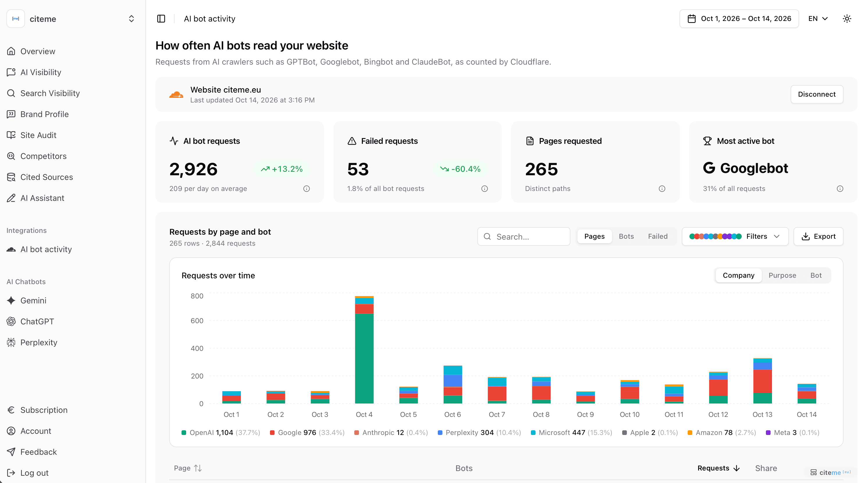Select the Bots tab
Image resolution: width=868 pixels, height=483 pixels.
[626, 236]
